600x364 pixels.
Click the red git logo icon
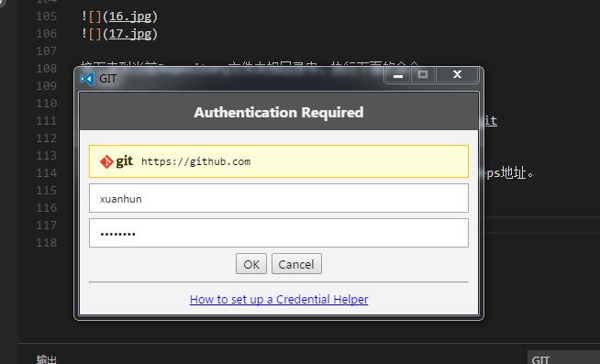106,161
